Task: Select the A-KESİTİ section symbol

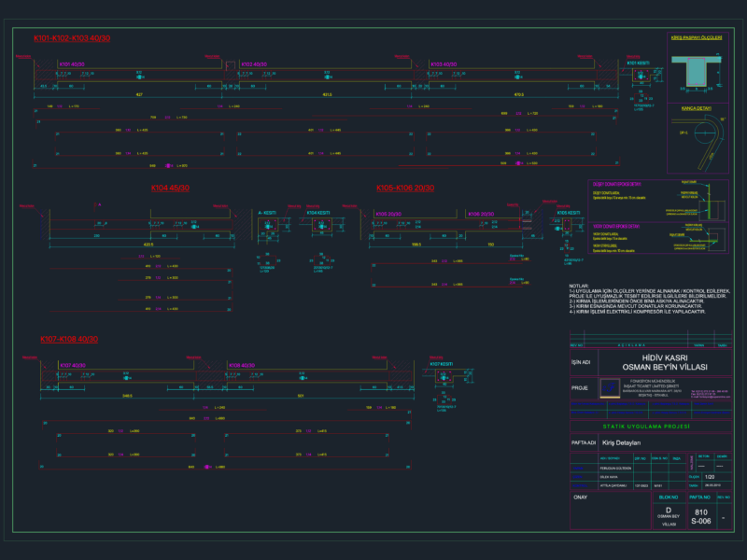Action: pos(268,226)
